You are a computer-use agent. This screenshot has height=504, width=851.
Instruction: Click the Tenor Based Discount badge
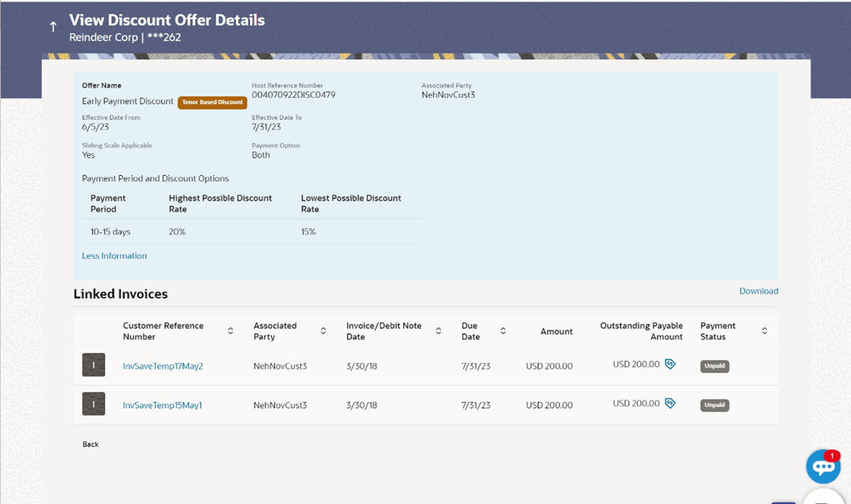click(x=213, y=102)
